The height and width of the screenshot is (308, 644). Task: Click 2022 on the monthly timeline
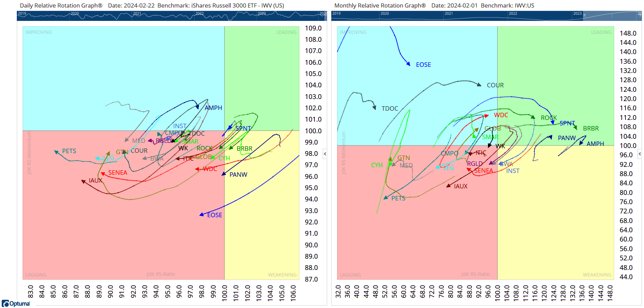[x=513, y=13]
